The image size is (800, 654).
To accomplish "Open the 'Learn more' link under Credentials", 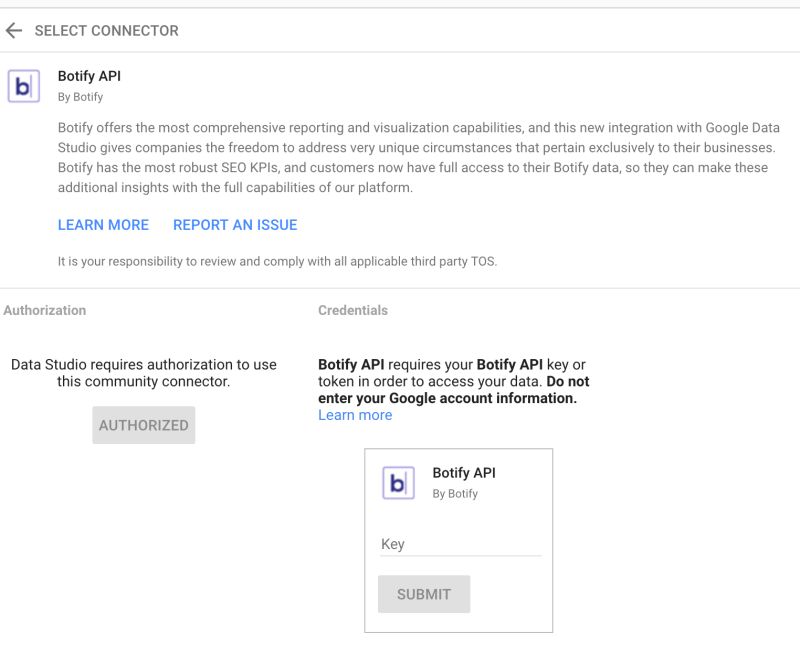I will click(x=355, y=414).
